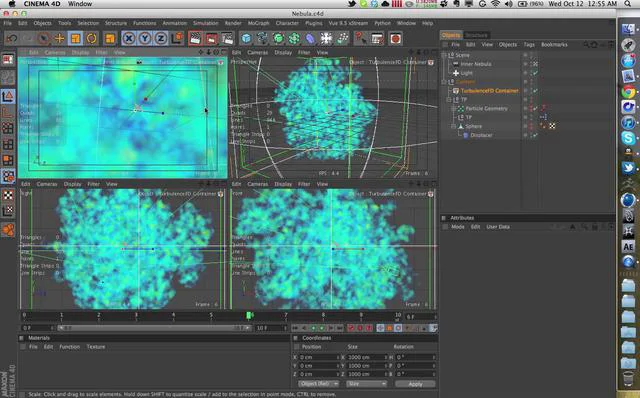
Task: Toggle visibility dot for Inner Nebula
Action: pos(526,64)
